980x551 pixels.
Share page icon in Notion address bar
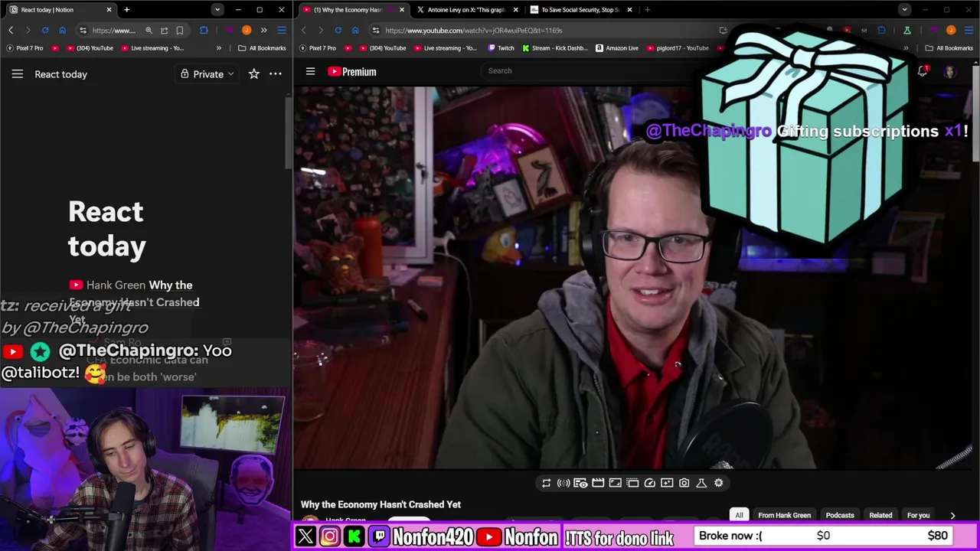[x=164, y=31]
